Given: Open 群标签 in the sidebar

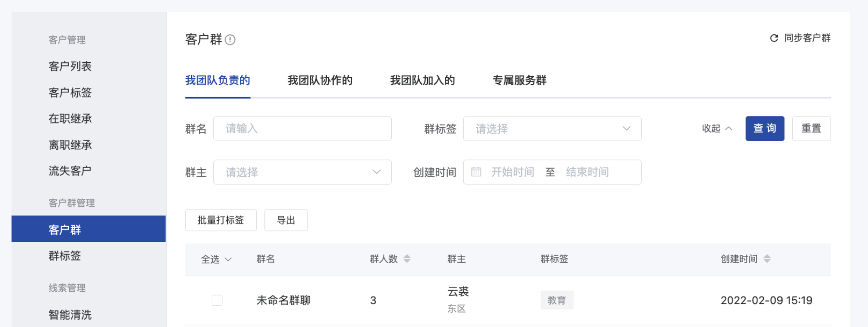Looking at the screenshot, I should click(65, 256).
